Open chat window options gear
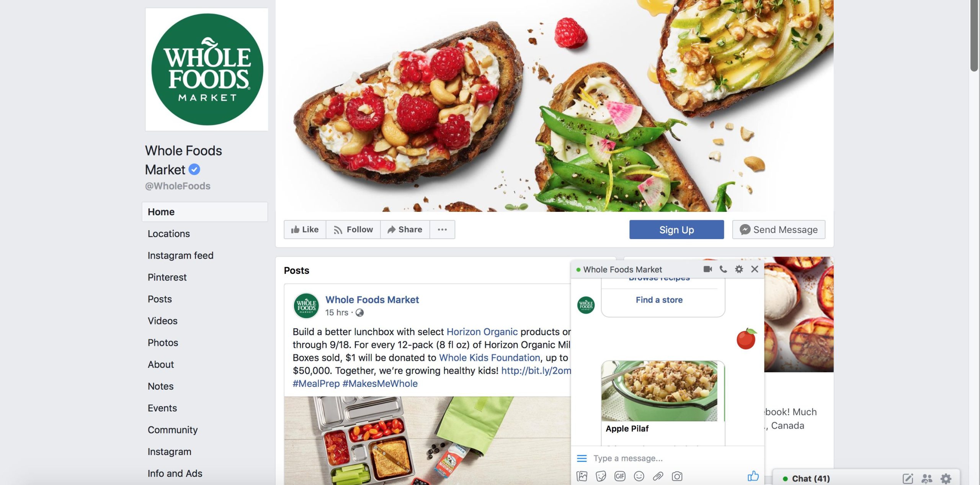 coord(739,269)
